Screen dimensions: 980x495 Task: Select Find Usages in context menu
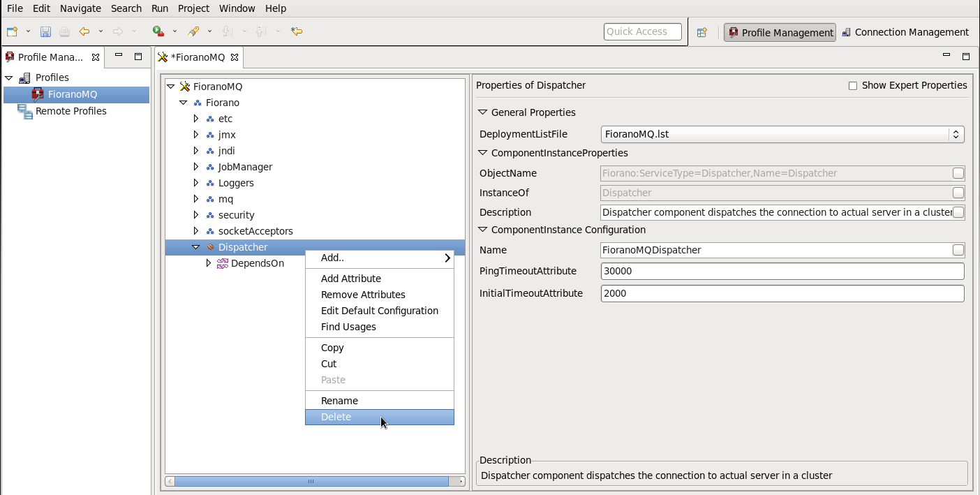pyautogui.click(x=380, y=327)
